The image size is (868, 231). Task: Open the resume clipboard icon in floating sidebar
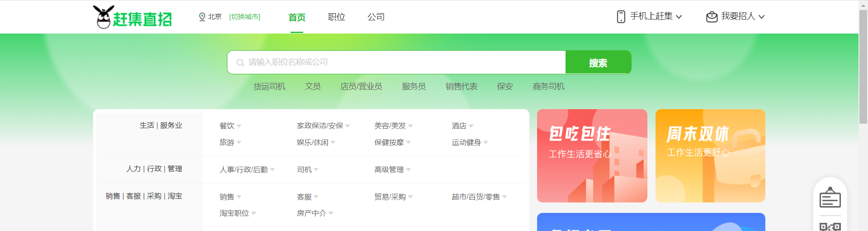click(x=830, y=198)
